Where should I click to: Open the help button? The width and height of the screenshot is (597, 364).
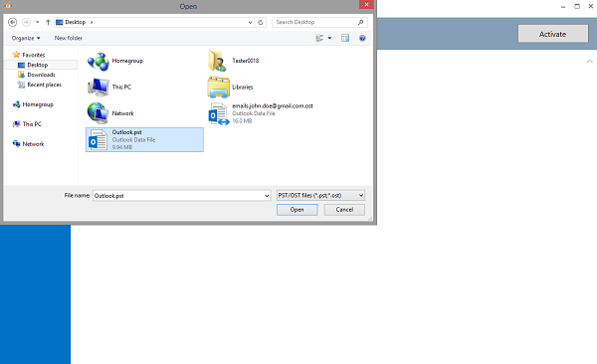click(362, 38)
